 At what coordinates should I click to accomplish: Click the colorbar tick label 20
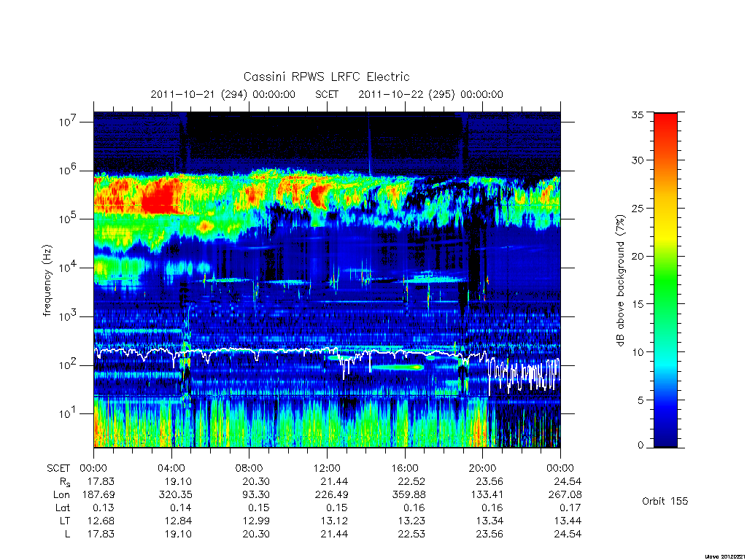pos(637,256)
